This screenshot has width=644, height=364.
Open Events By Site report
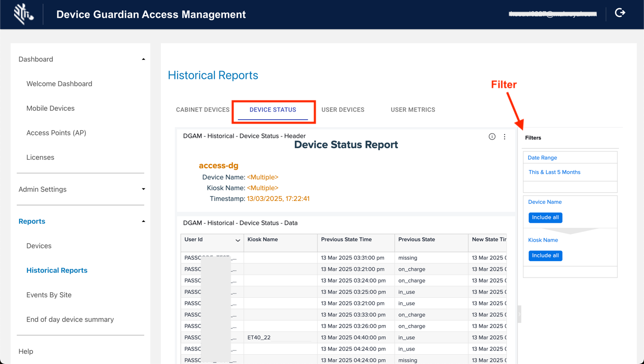point(49,295)
